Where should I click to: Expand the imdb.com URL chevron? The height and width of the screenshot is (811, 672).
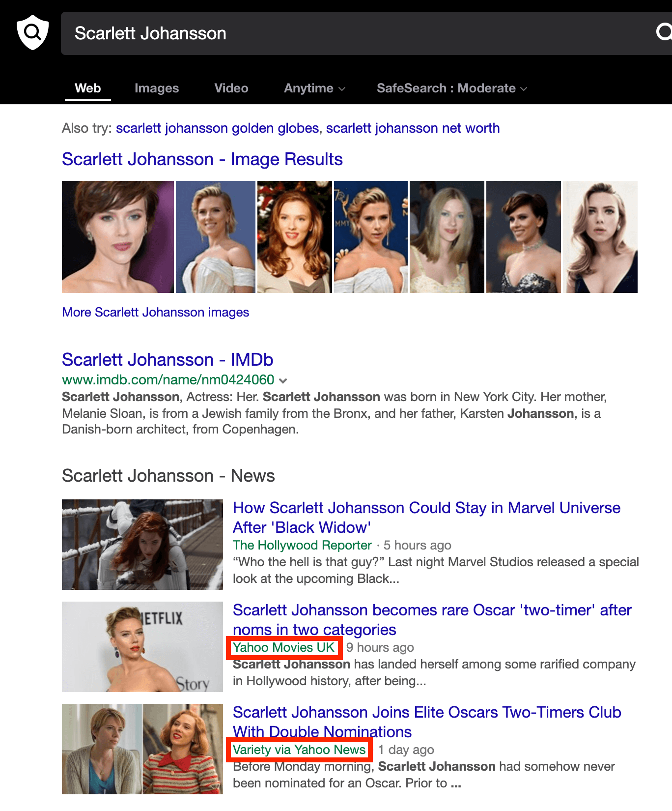pyautogui.click(x=283, y=380)
